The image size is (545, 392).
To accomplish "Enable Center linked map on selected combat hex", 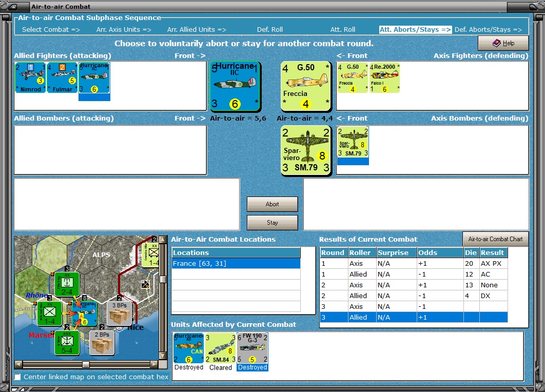I will (x=17, y=377).
